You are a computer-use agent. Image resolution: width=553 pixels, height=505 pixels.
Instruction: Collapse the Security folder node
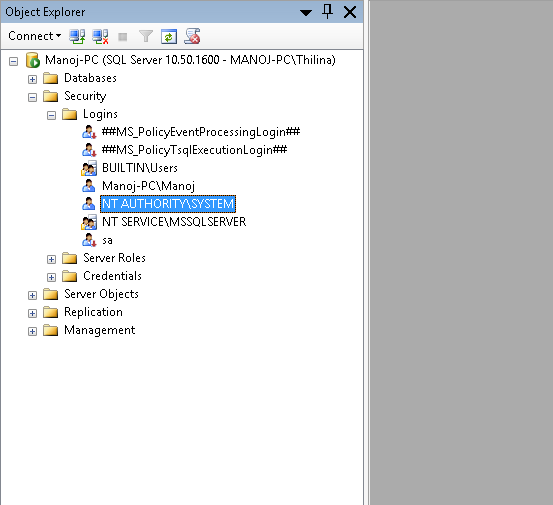tap(32, 97)
